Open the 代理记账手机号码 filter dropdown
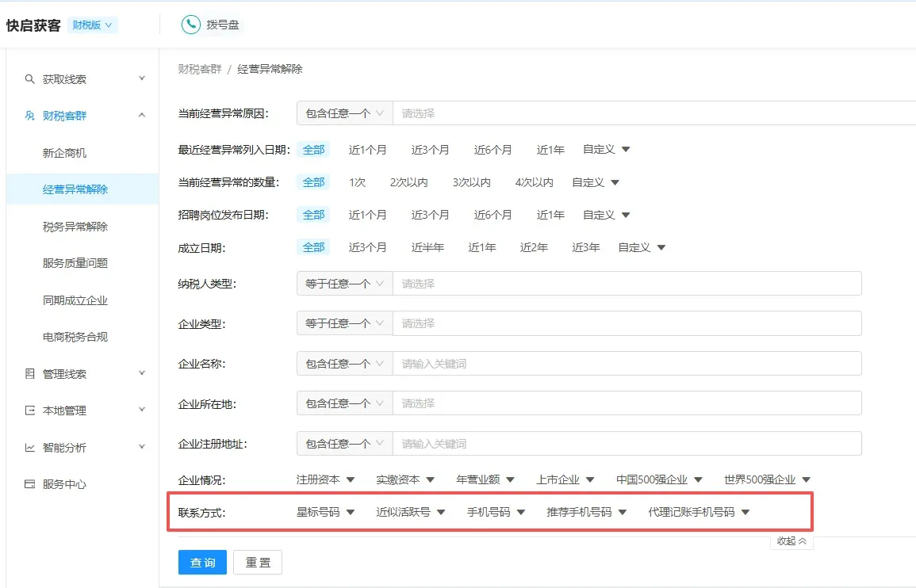This screenshot has width=916, height=588. 699,512
